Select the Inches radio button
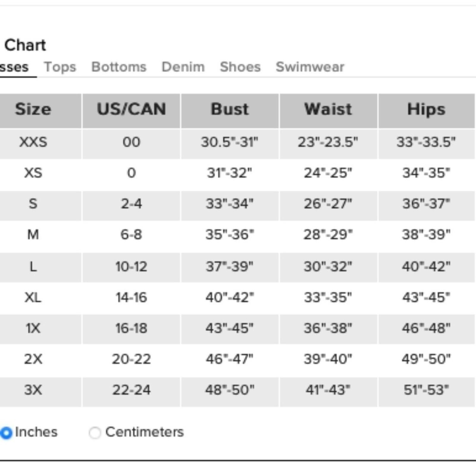The image size is (476, 476). [6, 433]
